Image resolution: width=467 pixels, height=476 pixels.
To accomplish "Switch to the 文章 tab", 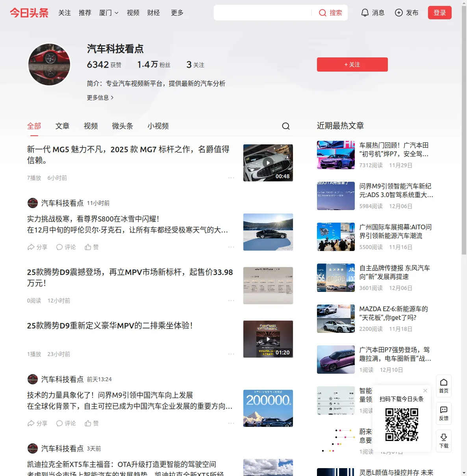I will (x=63, y=126).
